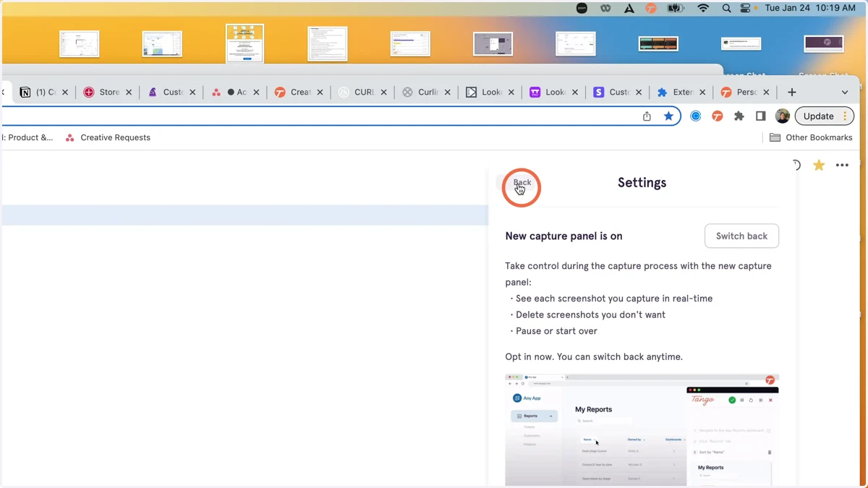Select the Creat Tango tab
This screenshot has width=868, height=488.
[x=293, y=92]
